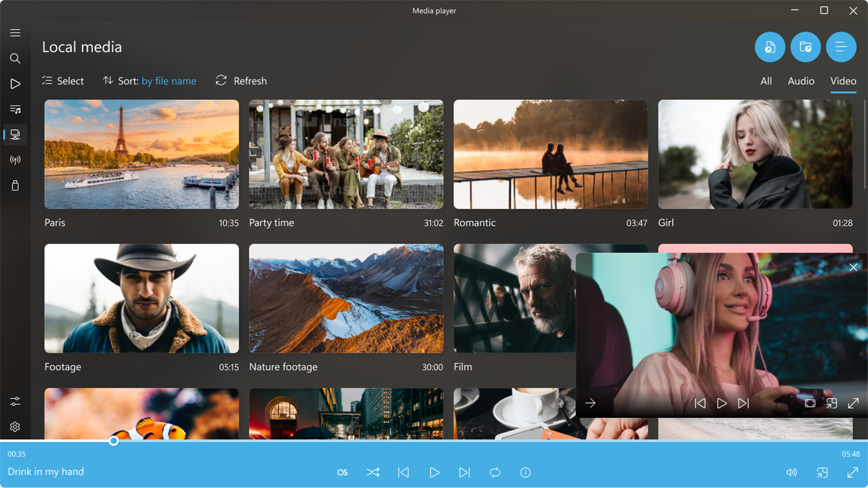Toggle Select mode for media items
This screenshot has height=488, width=868.
pyautogui.click(x=62, y=81)
